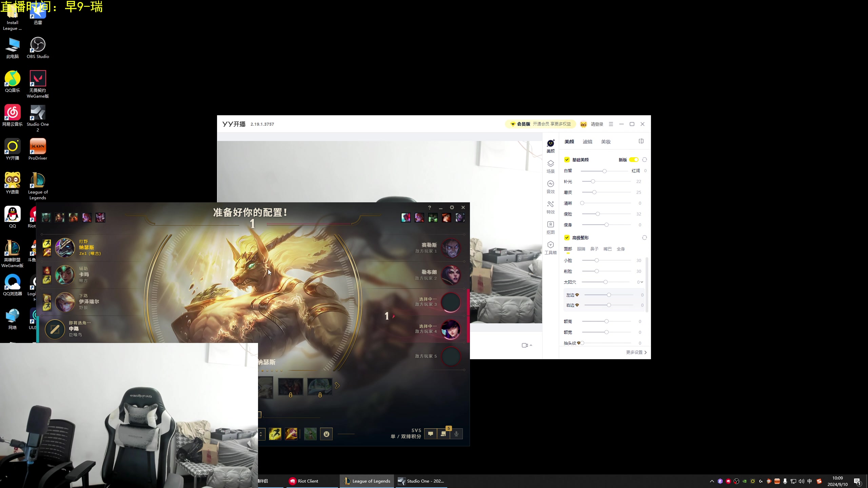Switch to League of Legends taskbar button
The height and width of the screenshot is (488, 868).
367,481
